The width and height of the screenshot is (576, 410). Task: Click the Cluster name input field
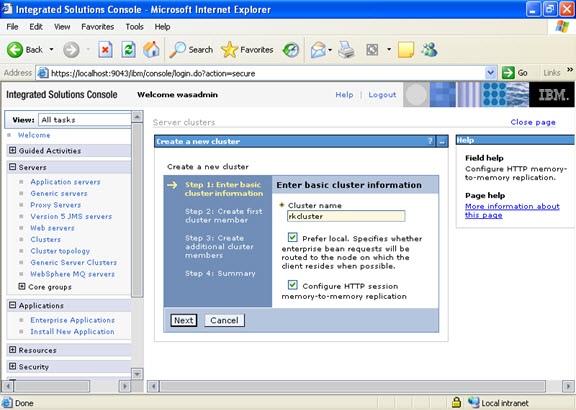(346, 216)
